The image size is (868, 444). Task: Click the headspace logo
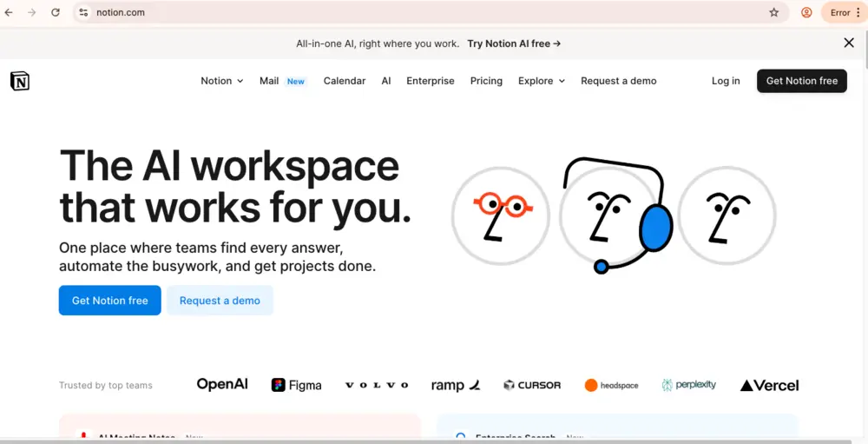(611, 385)
